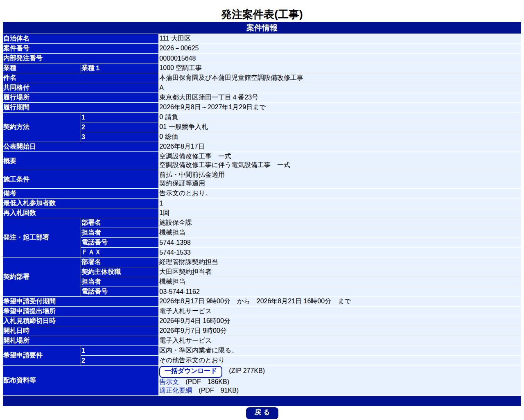This screenshot has width=524, height=420.
Task: Click the phone number 5744-1398
Action: [x=175, y=242]
